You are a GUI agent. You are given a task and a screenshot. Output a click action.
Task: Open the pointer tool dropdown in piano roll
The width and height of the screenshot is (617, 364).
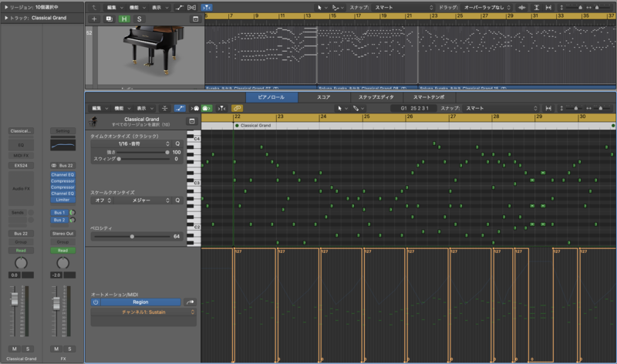pos(342,108)
